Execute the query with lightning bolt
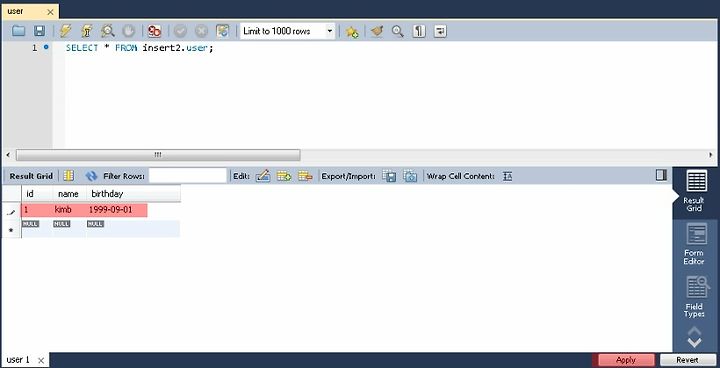The height and width of the screenshot is (368, 720). [x=66, y=31]
